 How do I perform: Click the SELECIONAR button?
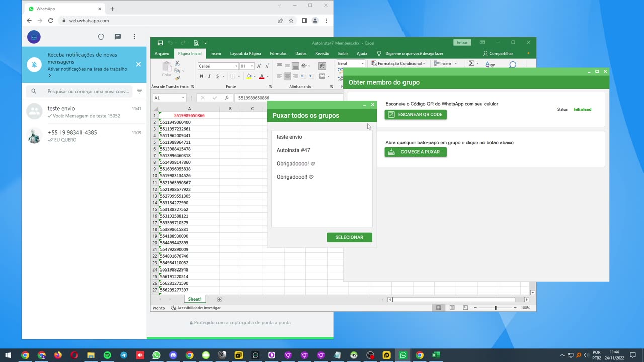click(x=349, y=237)
